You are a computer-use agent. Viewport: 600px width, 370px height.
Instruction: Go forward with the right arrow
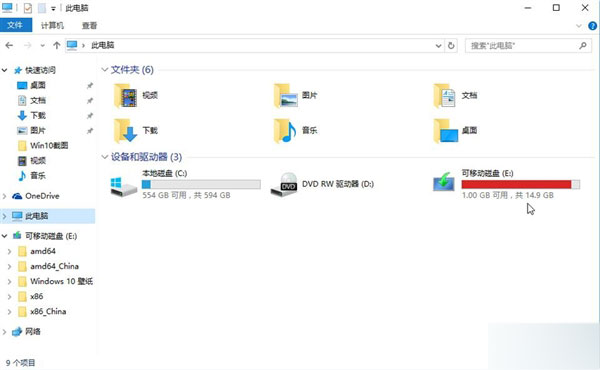[x=28, y=46]
